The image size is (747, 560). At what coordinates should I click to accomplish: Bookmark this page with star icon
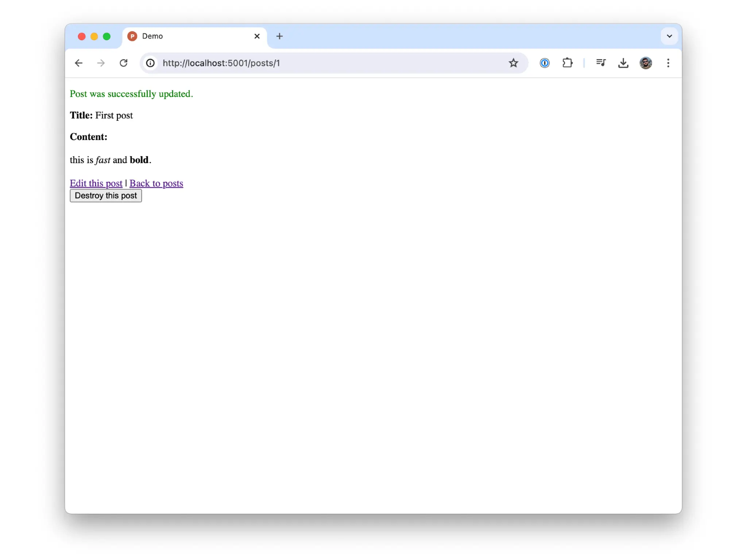pos(513,63)
